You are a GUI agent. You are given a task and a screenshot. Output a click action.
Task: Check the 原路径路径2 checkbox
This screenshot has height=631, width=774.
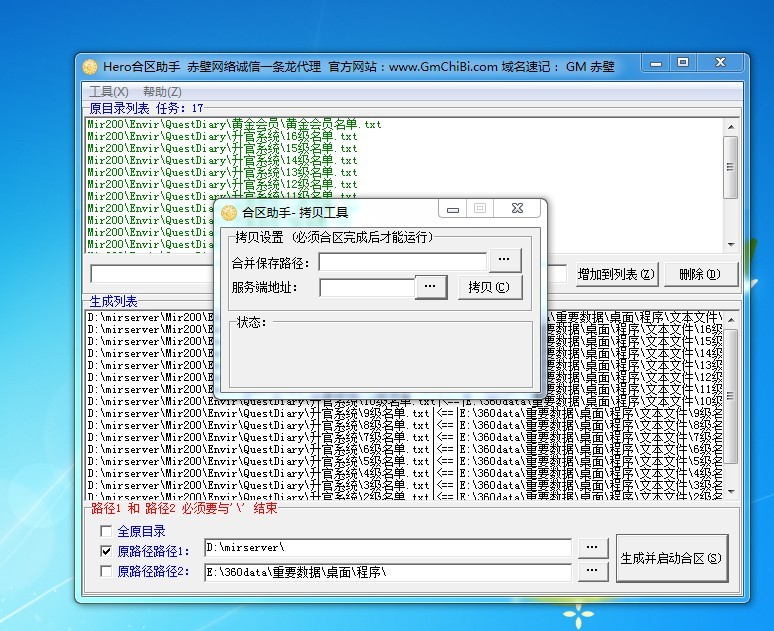point(107,572)
